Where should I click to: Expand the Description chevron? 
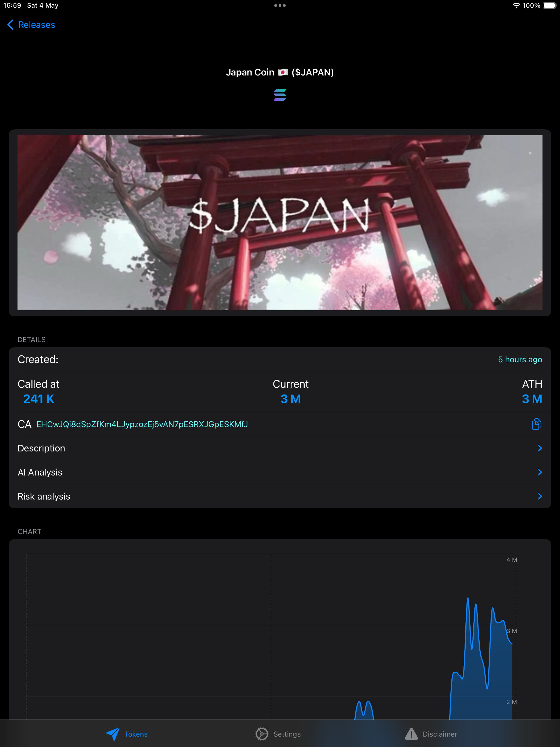540,448
